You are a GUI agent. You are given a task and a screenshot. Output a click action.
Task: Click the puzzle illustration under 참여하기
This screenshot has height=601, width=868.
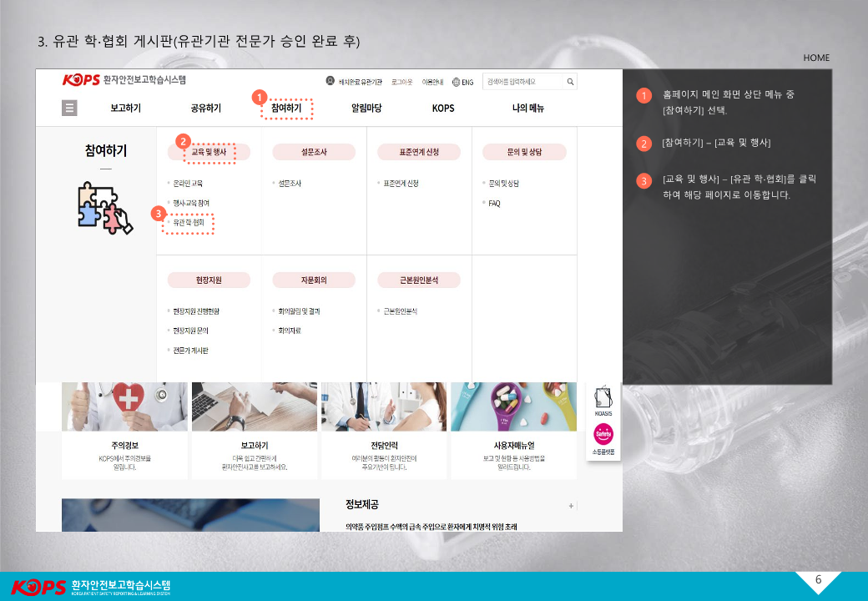[x=104, y=207]
